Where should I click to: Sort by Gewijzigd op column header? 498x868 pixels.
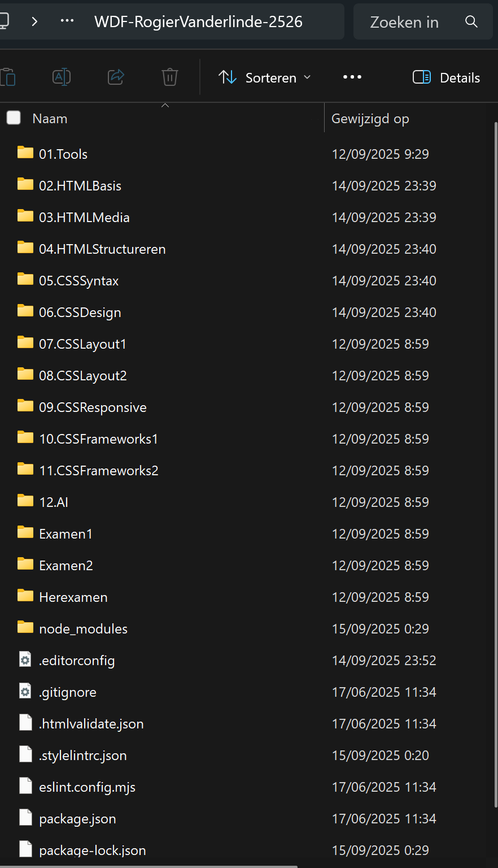(370, 119)
